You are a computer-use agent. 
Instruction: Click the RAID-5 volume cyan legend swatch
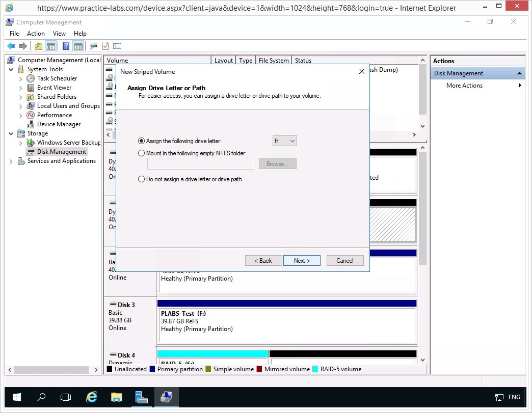tap(315, 369)
